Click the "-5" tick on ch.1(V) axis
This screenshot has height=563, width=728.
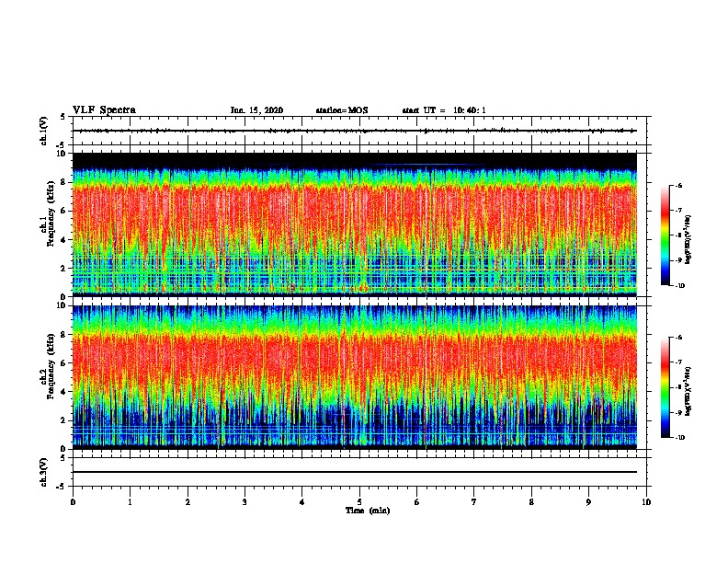pos(62,145)
